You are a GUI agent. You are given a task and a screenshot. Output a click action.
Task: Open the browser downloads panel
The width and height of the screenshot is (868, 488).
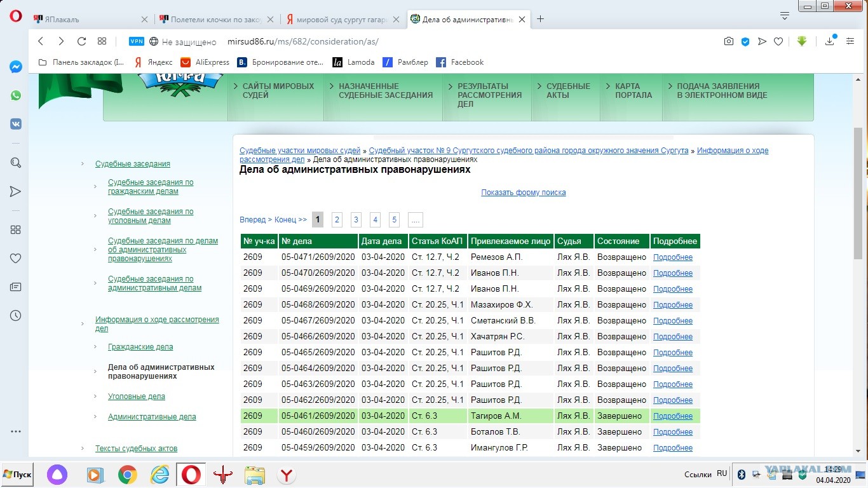coord(830,41)
